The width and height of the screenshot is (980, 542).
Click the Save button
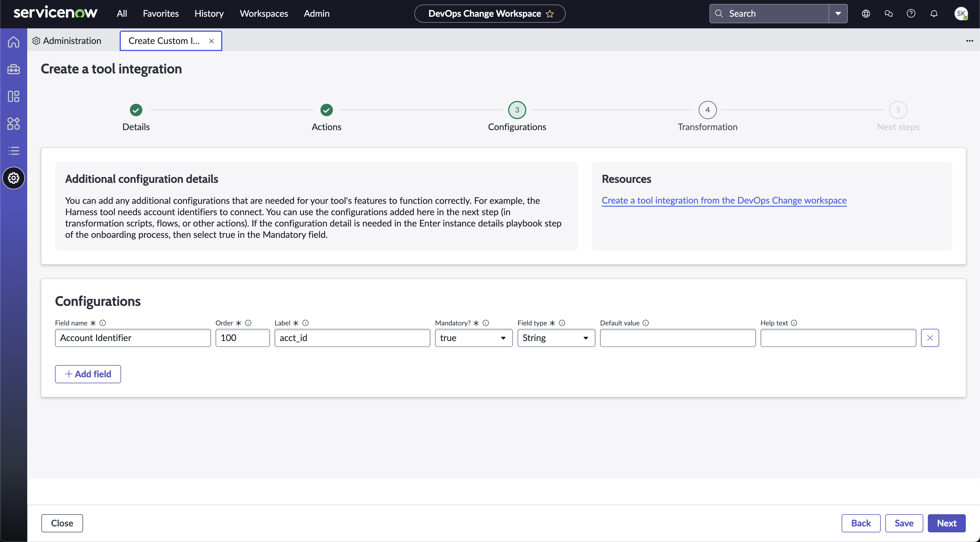click(904, 523)
